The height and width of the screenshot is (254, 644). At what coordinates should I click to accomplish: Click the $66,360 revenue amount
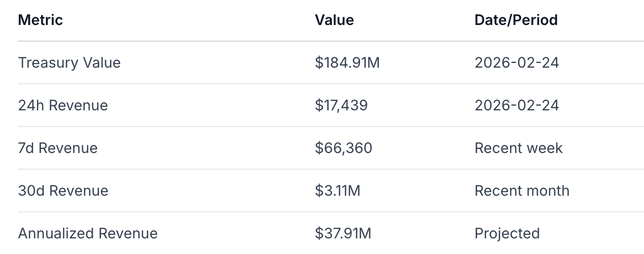343,148
